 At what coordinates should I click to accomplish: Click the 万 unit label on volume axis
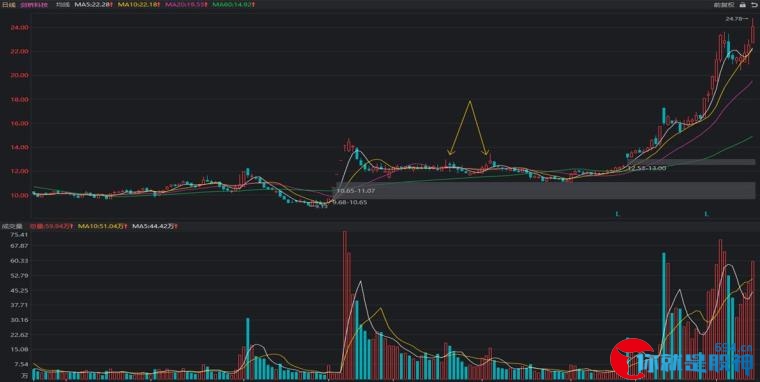tap(24, 376)
